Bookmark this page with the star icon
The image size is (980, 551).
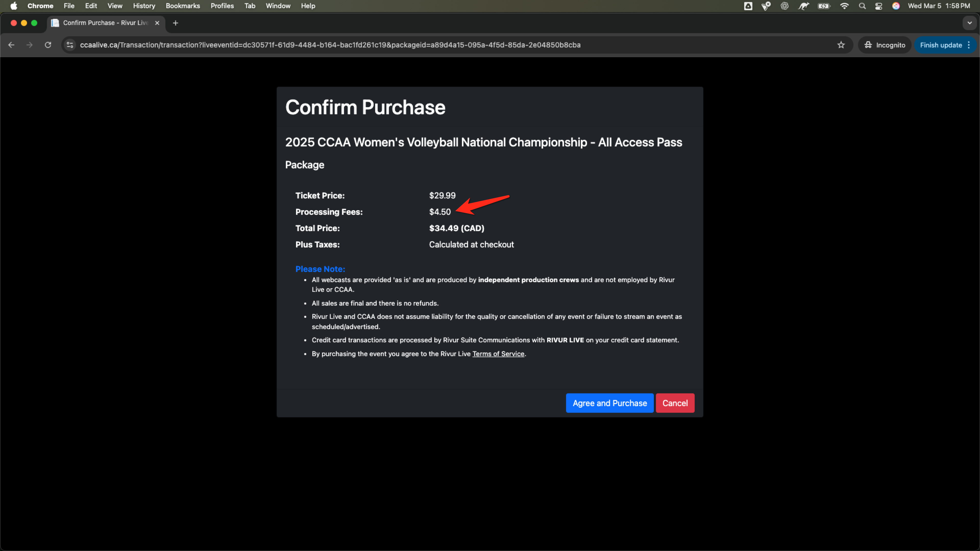(x=841, y=45)
